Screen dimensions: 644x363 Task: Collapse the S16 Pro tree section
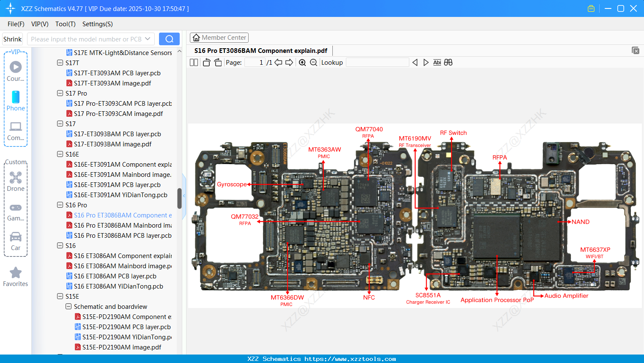(60, 205)
